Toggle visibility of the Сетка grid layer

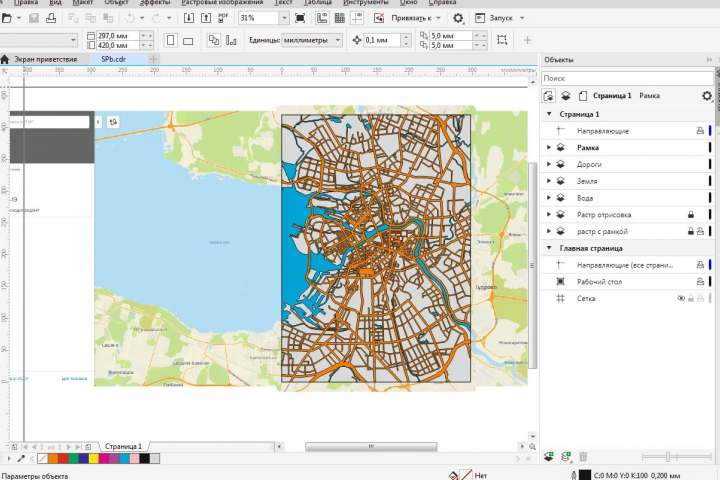click(x=681, y=298)
